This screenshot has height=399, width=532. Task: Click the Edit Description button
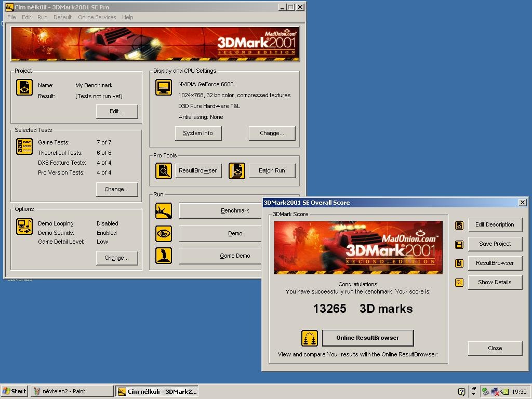pos(495,224)
